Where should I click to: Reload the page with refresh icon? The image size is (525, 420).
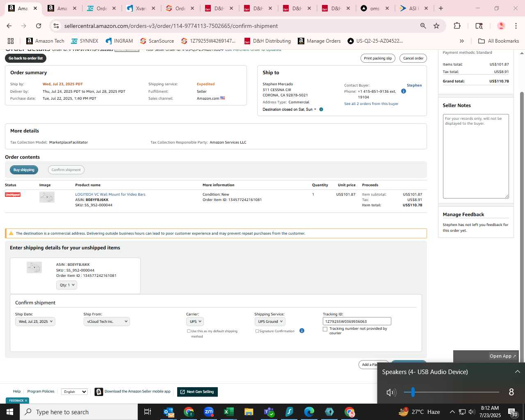tap(39, 26)
